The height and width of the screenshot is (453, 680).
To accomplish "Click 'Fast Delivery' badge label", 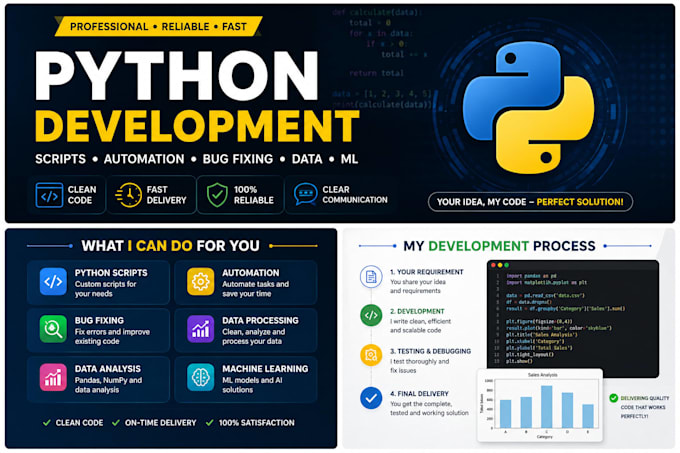I will click(x=166, y=195).
